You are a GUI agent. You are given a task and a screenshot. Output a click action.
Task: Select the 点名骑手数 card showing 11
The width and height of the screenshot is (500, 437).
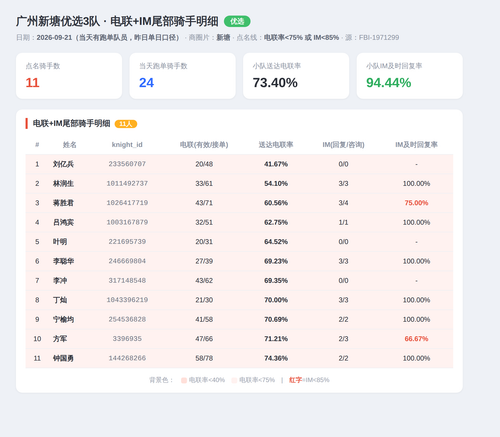(x=69, y=76)
